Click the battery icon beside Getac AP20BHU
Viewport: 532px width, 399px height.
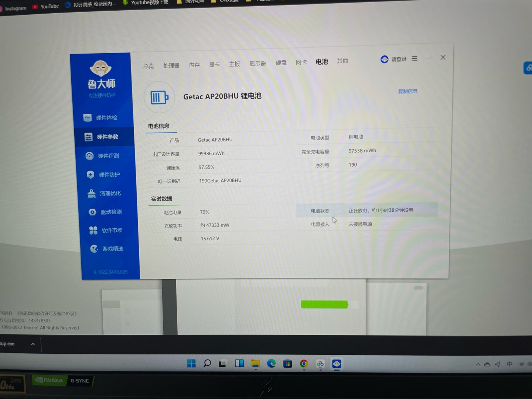159,97
